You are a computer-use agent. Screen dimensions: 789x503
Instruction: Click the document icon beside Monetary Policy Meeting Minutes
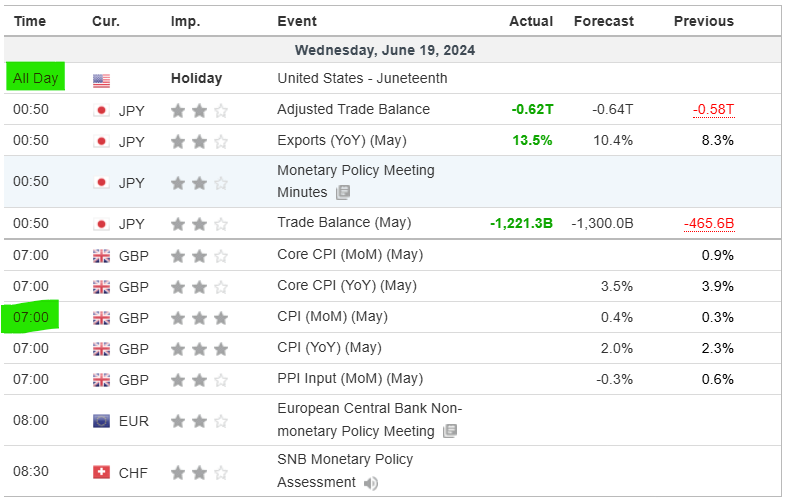click(x=343, y=192)
